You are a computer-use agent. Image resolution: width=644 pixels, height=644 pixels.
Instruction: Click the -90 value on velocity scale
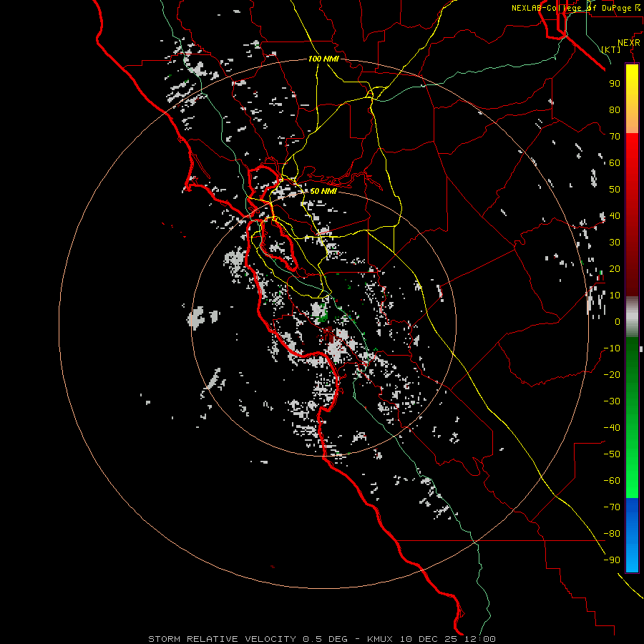coord(612,560)
